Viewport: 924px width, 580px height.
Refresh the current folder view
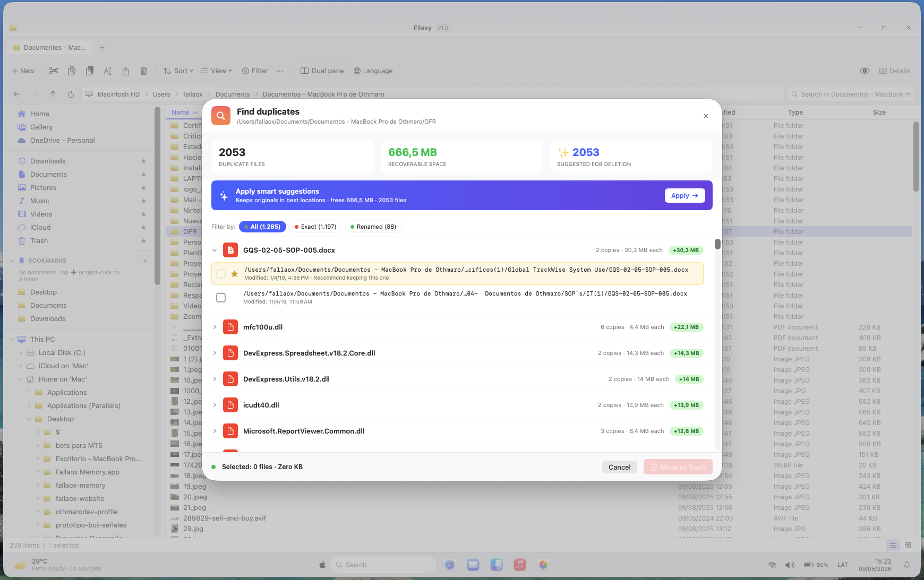pos(71,94)
